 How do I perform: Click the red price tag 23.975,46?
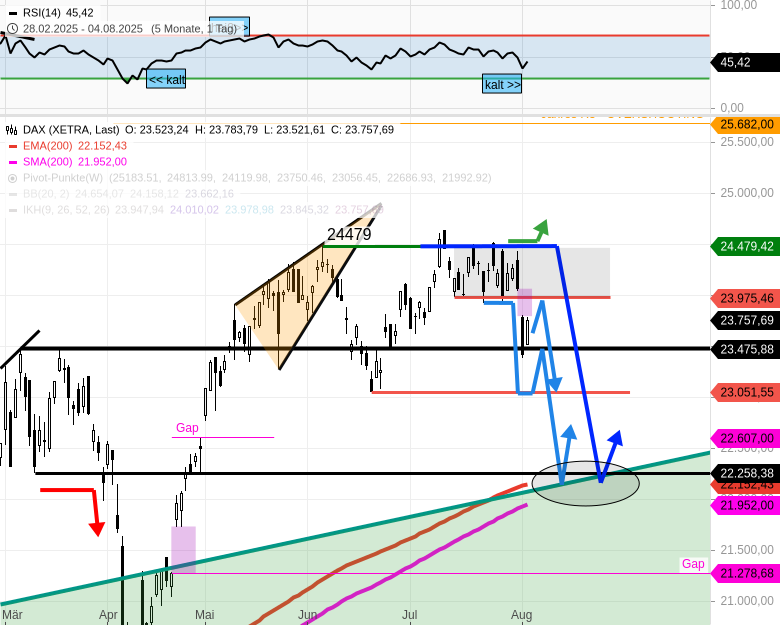pos(744,298)
